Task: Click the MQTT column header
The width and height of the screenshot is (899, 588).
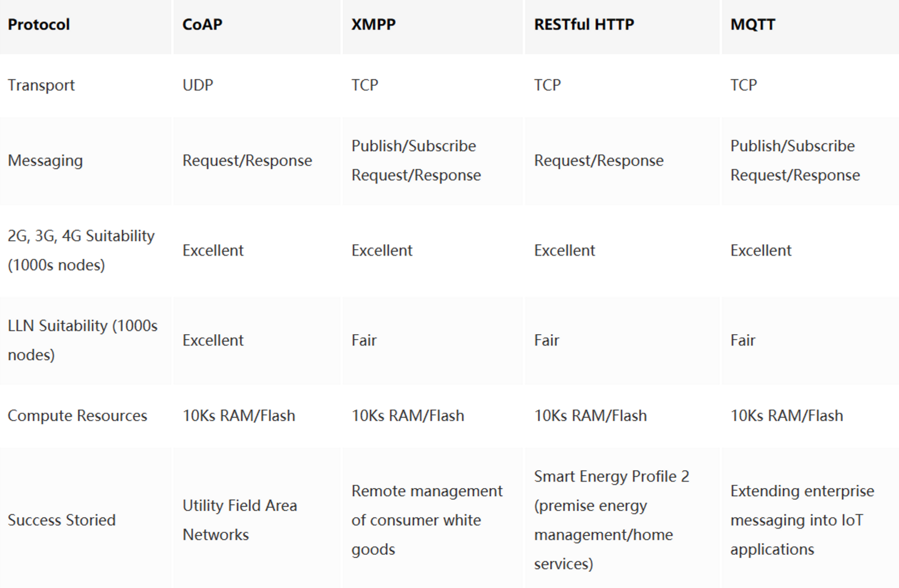Action: pos(752,25)
